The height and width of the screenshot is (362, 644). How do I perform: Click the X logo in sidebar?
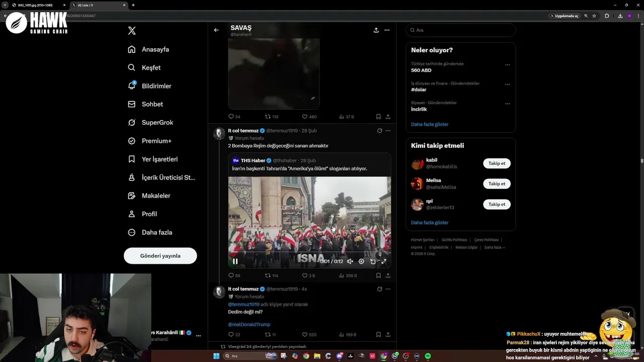pos(132,31)
